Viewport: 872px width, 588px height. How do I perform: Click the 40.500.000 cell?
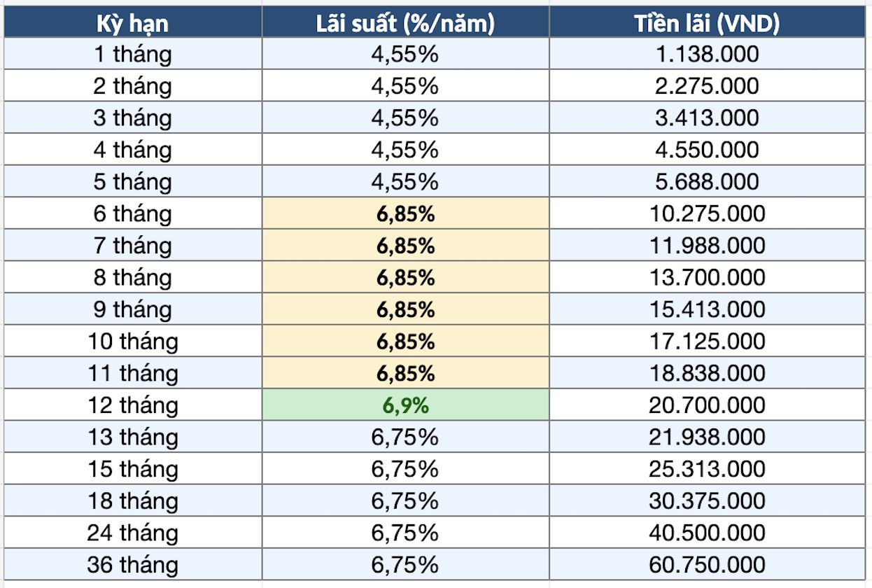[708, 533]
